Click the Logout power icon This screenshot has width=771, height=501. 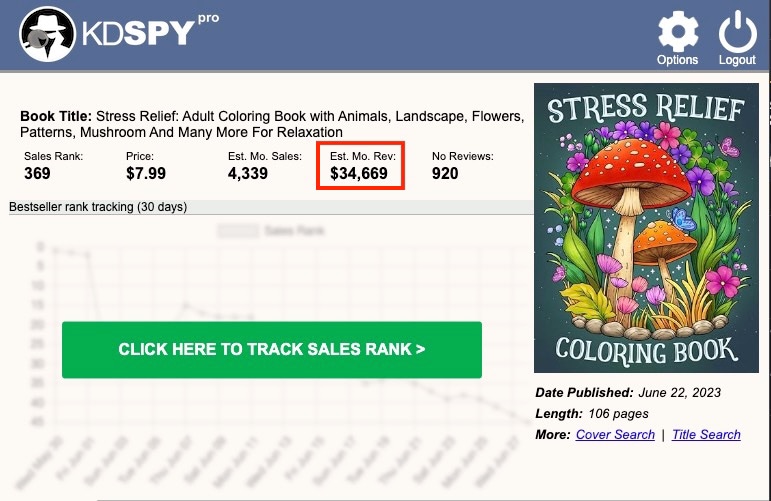click(x=737, y=29)
